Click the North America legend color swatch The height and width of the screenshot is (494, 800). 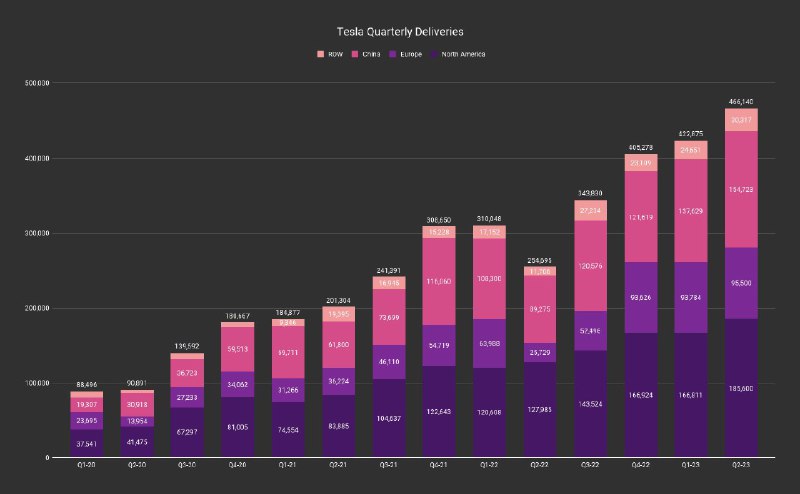pos(434,54)
